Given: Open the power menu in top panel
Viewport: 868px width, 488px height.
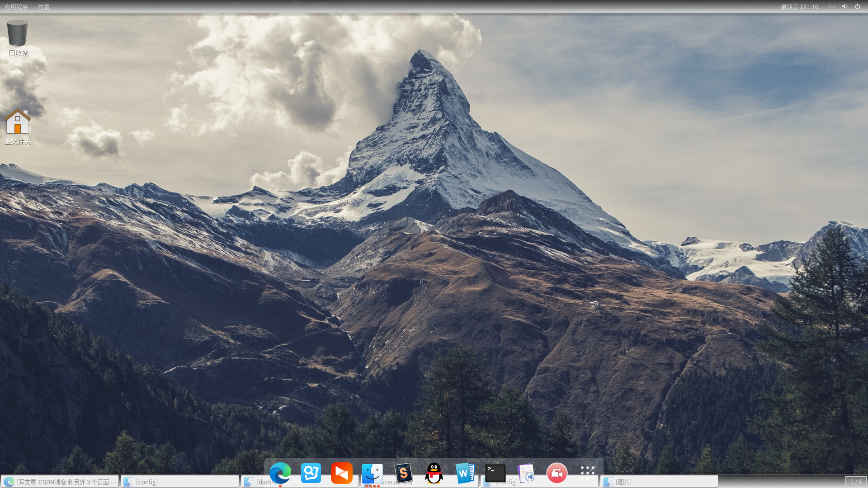Looking at the screenshot, I should click(858, 6).
